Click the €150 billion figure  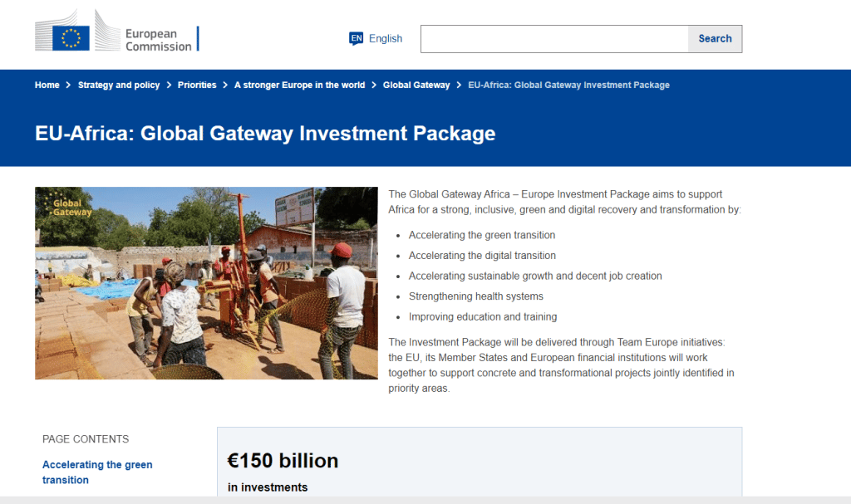283,461
